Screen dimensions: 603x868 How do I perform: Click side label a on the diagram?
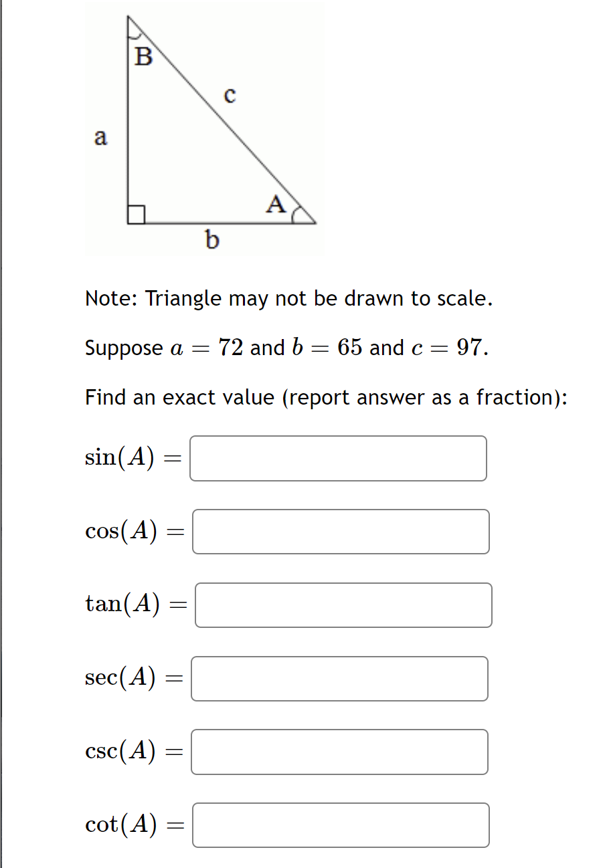101,138
